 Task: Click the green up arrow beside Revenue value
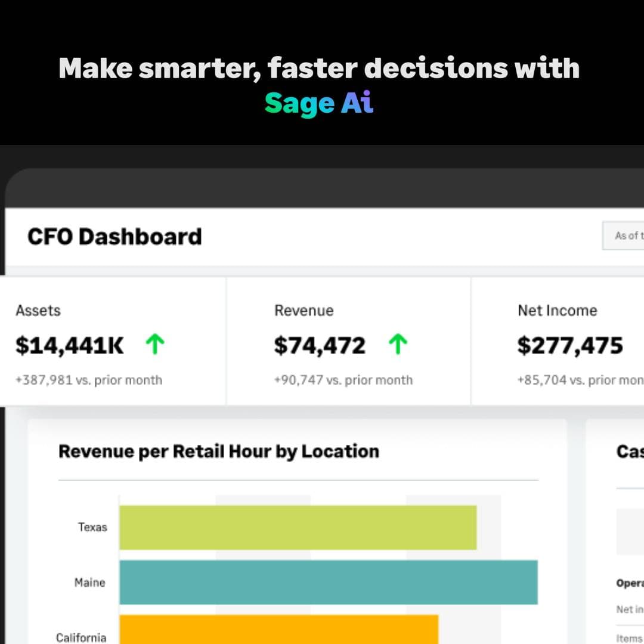[398, 344]
